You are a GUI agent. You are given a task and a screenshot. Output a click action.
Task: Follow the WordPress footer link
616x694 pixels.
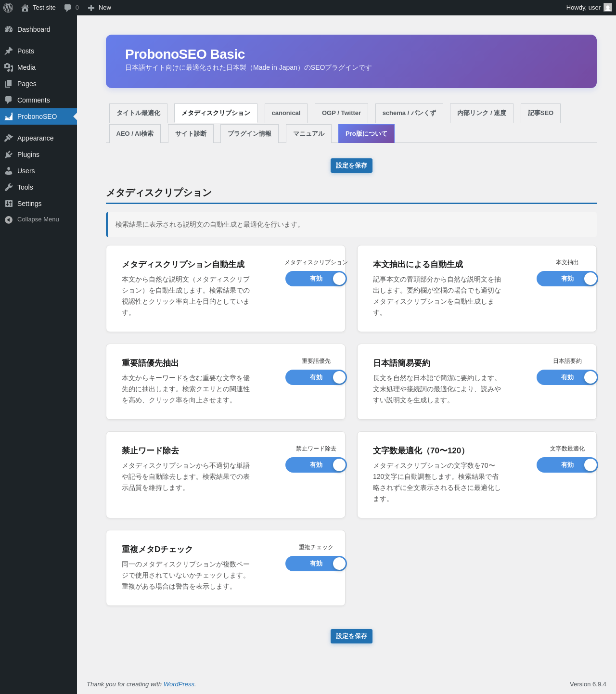pos(179,684)
